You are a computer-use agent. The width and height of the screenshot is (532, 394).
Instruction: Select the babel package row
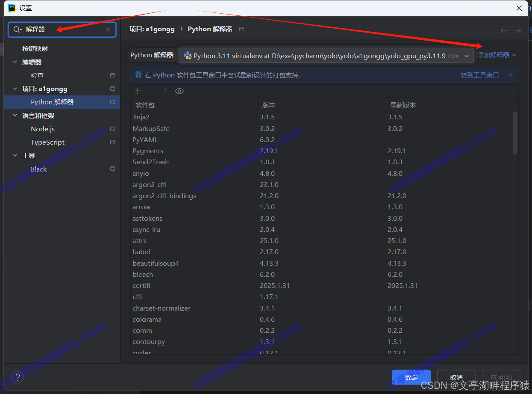click(x=322, y=252)
